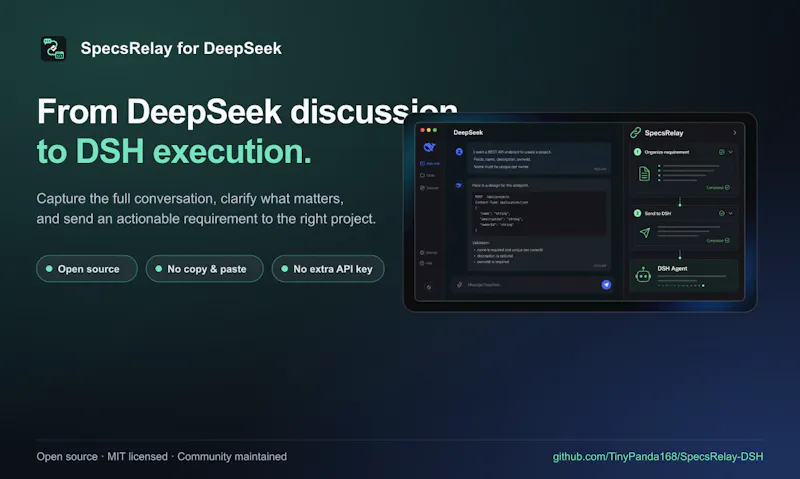Click the SpecsRelay chain-link icon
800x479 pixels.
(635, 133)
